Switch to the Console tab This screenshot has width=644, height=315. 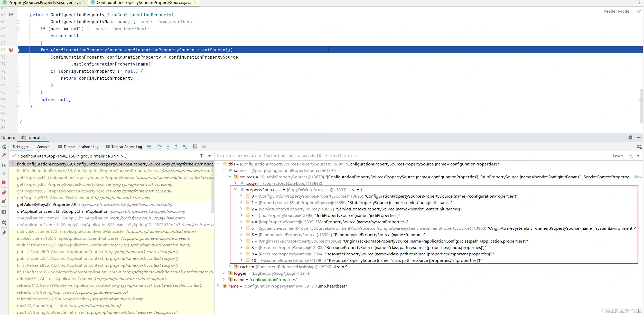[x=43, y=147]
